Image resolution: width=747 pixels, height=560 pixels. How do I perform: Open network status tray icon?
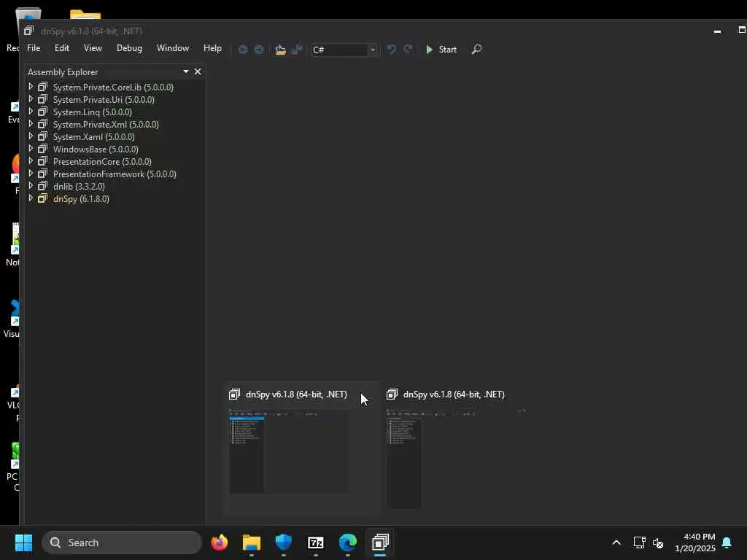(639, 542)
